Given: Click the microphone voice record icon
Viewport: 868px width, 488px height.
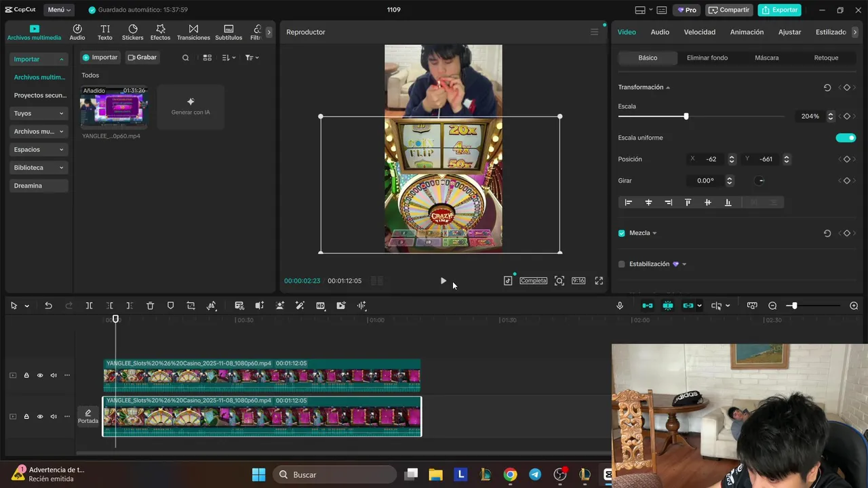Looking at the screenshot, I should (620, 306).
